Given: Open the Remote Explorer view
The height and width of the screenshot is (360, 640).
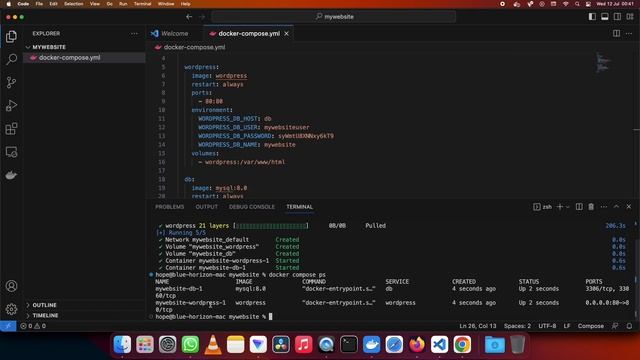Looking at the screenshot, I should 11,152.
